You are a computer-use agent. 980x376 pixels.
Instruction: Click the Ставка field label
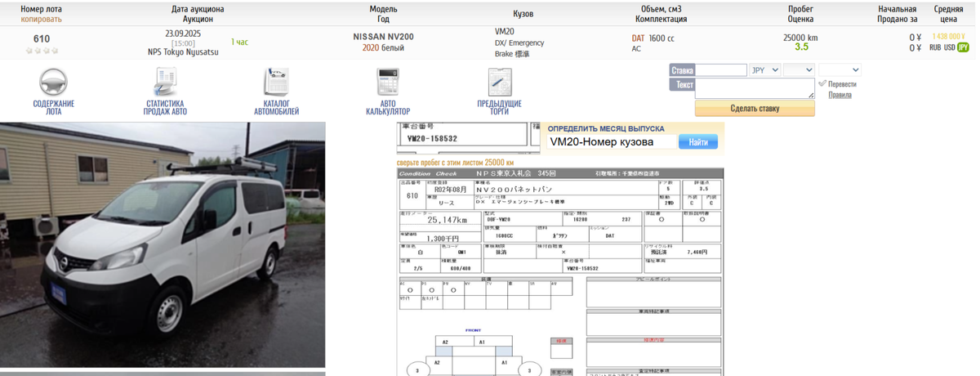682,70
